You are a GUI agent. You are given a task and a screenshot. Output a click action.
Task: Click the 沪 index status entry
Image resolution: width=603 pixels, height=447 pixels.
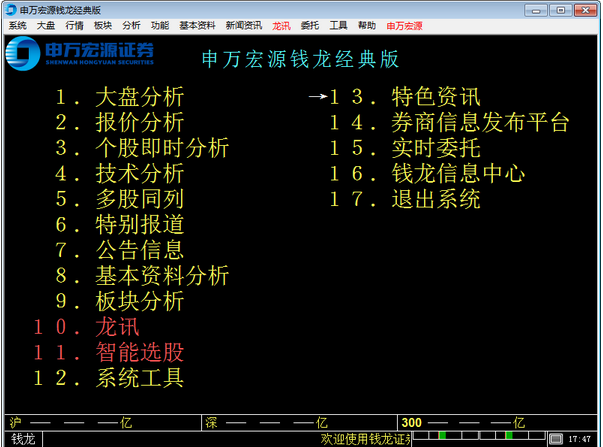(103, 422)
